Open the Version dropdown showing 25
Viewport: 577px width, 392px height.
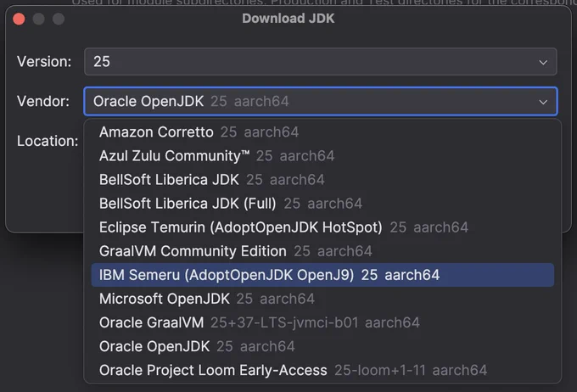(321, 61)
